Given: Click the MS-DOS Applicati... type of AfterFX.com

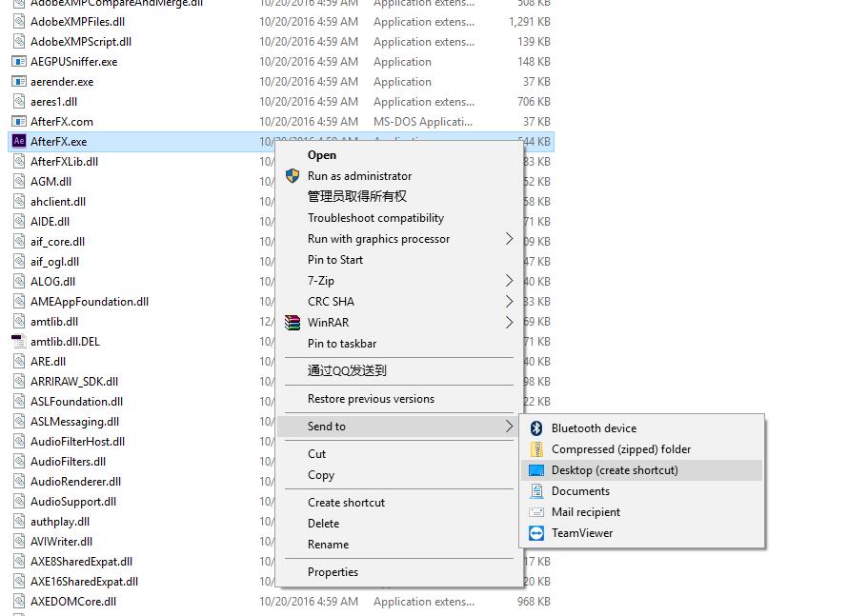Looking at the screenshot, I should pyautogui.click(x=423, y=122).
